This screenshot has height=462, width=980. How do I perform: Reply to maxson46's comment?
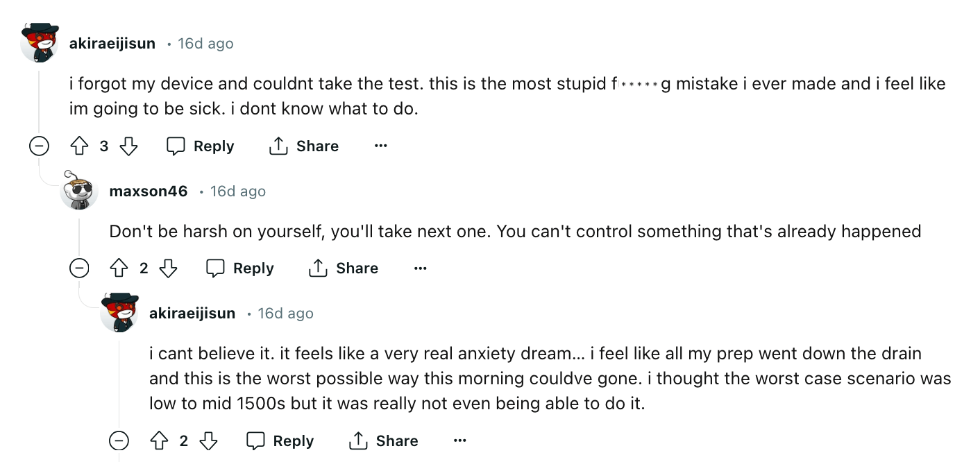(x=240, y=268)
